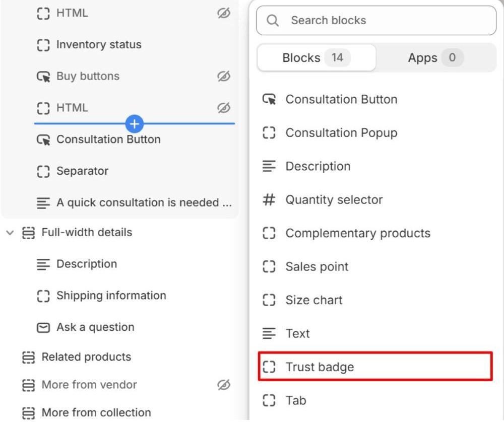504x422 pixels.
Task: Select the Blocks tab
Action: (x=317, y=58)
